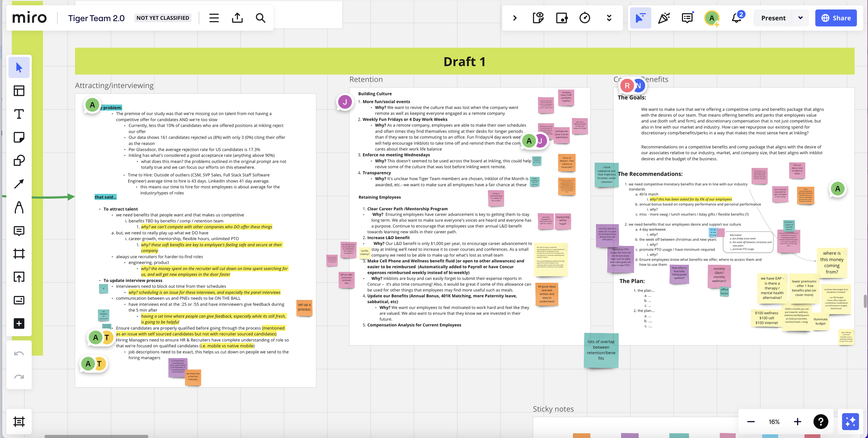
Task: Select the Shapes tool
Action: pyautogui.click(x=19, y=161)
